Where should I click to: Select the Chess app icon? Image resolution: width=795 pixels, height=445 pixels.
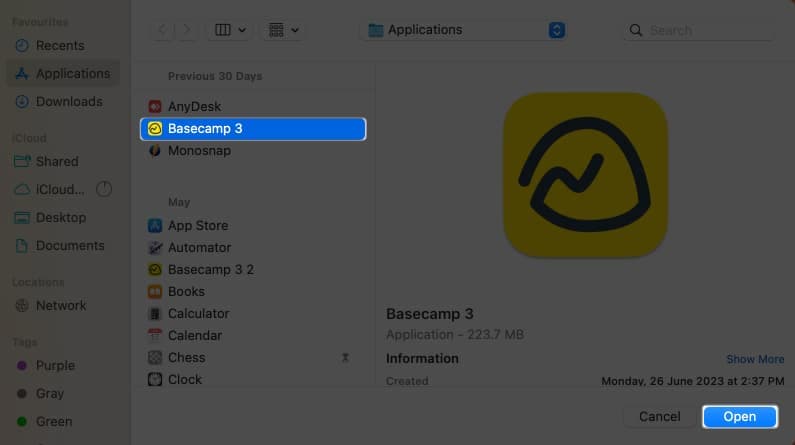click(x=155, y=357)
